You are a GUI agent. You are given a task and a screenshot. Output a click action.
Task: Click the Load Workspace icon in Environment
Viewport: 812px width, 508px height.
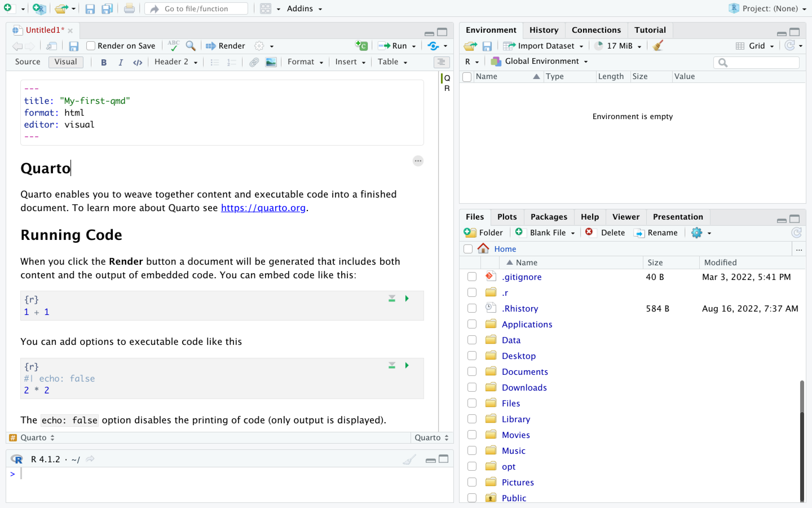[x=470, y=46]
